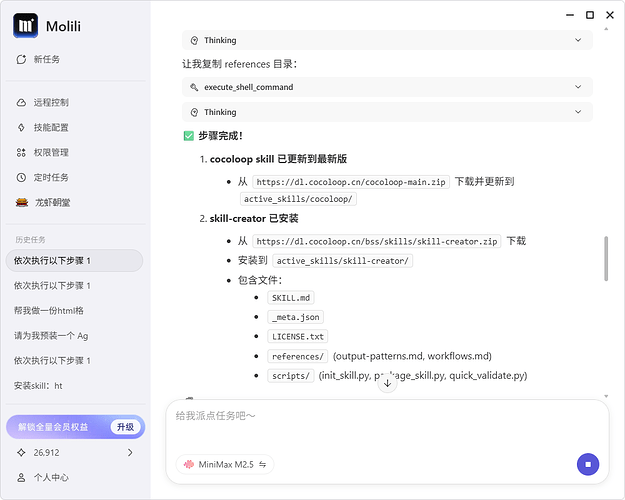Click the 龙虾朝堂 burger icon
This screenshot has height=500, width=625.
click(x=22, y=203)
